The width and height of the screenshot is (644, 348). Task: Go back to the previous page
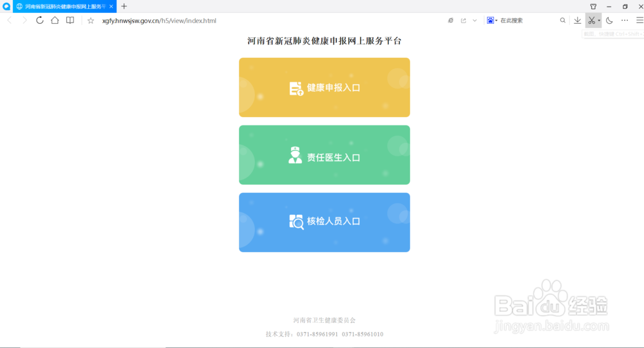pos(10,20)
